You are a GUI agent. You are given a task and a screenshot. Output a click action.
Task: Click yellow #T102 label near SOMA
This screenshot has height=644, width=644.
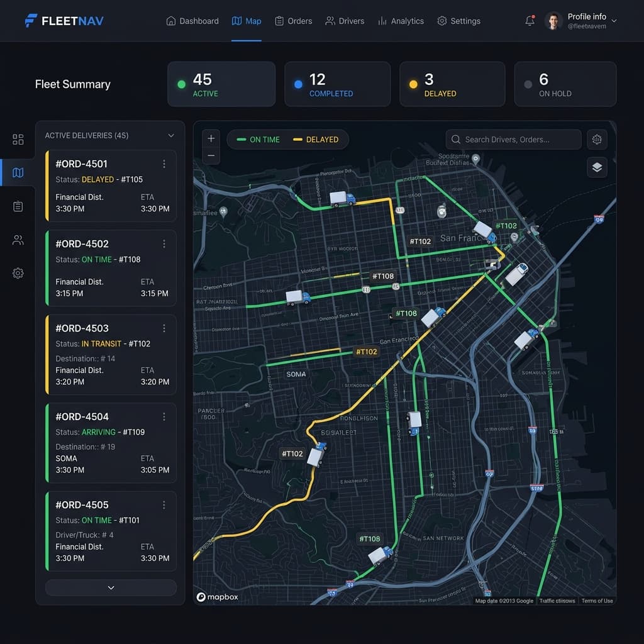[x=367, y=352]
